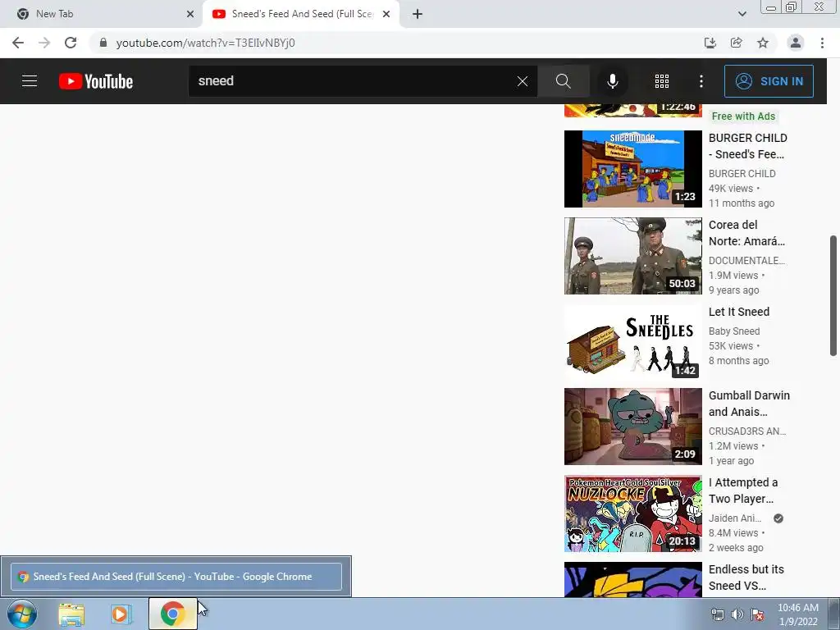Open the YouTube apps grid icon
840x630 pixels.
662,81
